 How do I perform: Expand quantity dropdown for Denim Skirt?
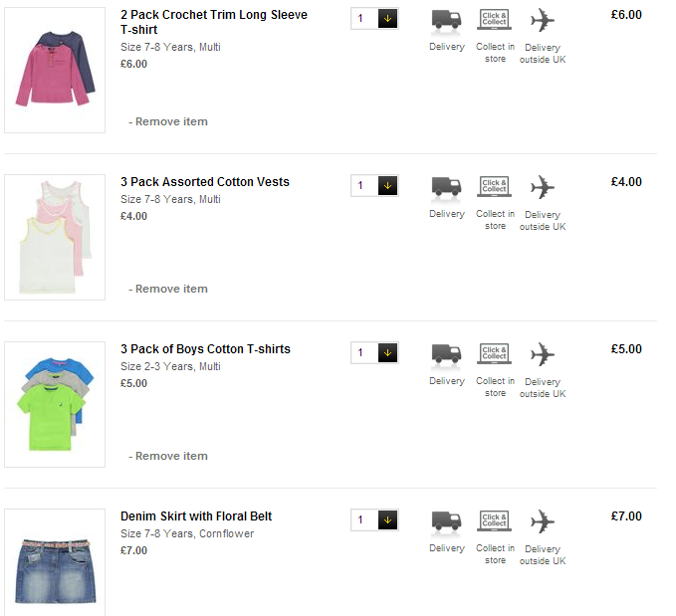pos(387,520)
